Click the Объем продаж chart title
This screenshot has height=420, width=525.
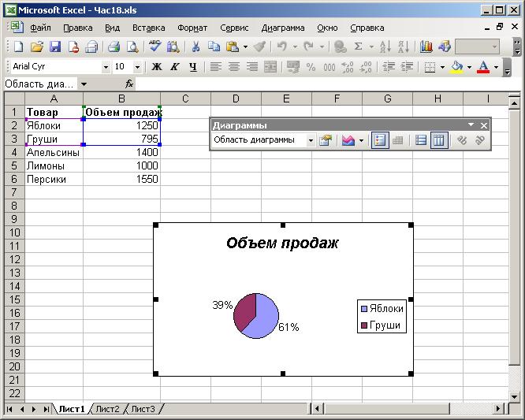(x=282, y=243)
